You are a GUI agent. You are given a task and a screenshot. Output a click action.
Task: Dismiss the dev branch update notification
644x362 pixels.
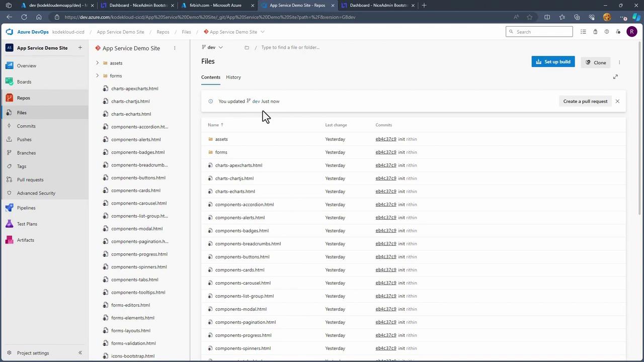point(617,101)
